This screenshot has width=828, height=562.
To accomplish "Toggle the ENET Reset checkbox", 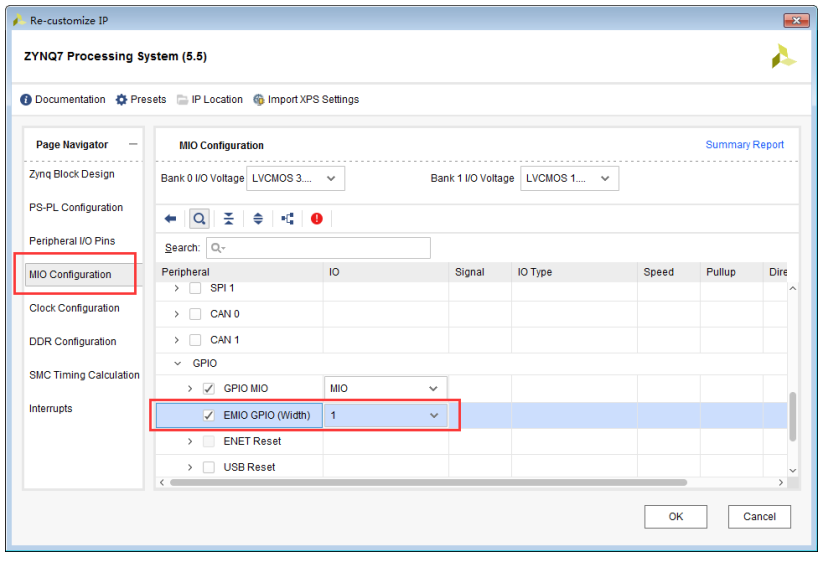I will 209,442.
